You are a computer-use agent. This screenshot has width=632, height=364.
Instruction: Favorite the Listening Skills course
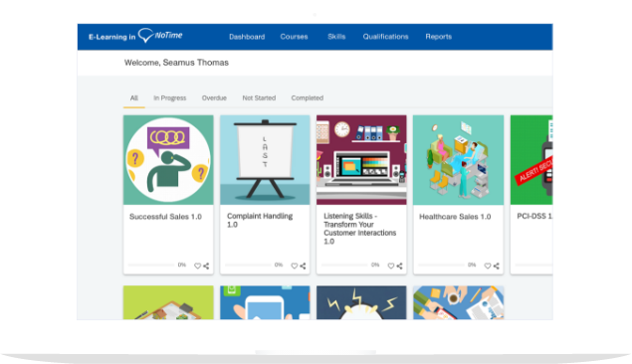click(x=391, y=266)
